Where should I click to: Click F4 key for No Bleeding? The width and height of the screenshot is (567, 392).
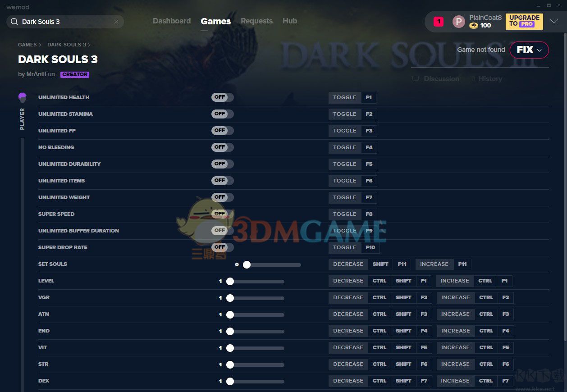point(369,147)
